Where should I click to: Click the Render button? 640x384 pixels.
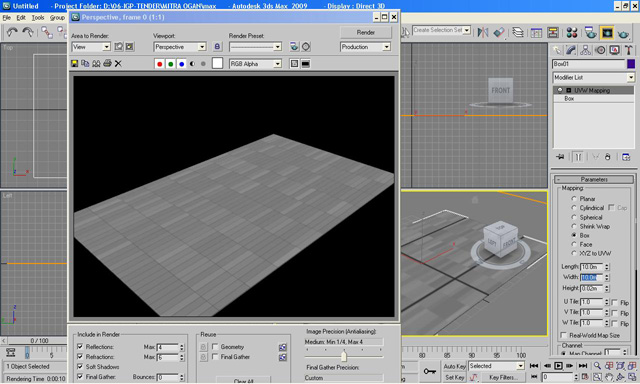pyautogui.click(x=365, y=32)
